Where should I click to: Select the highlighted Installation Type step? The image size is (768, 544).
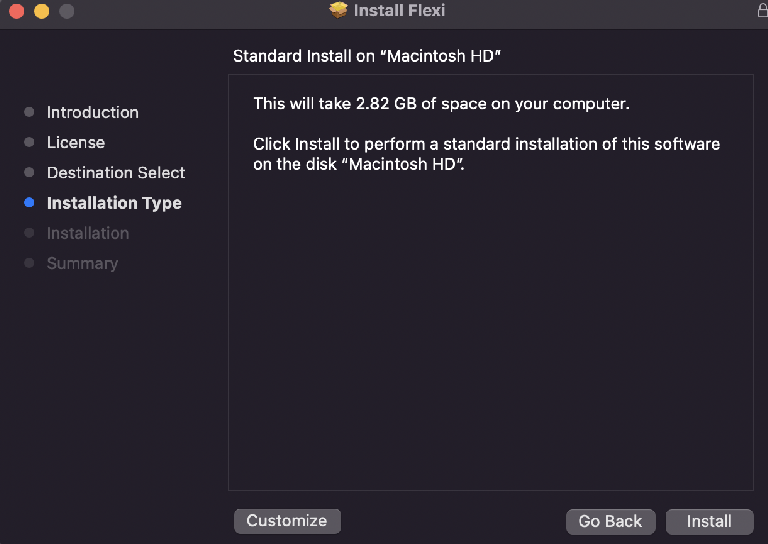(x=114, y=203)
